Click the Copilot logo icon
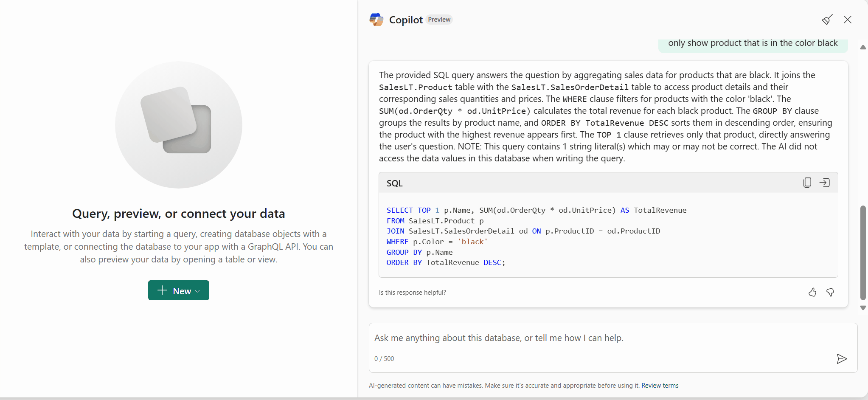 click(x=376, y=20)
